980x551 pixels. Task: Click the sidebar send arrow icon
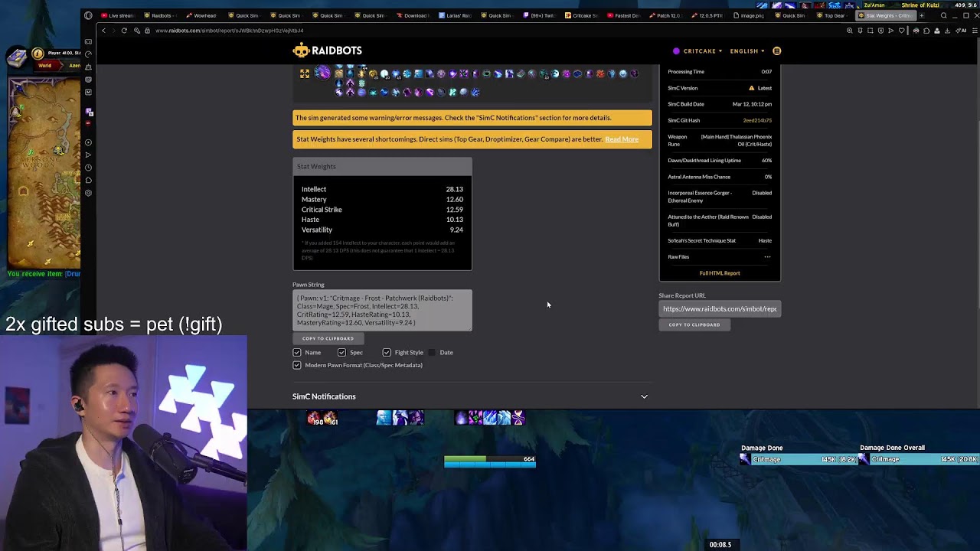pyautogui.click(x=89, y=155)
